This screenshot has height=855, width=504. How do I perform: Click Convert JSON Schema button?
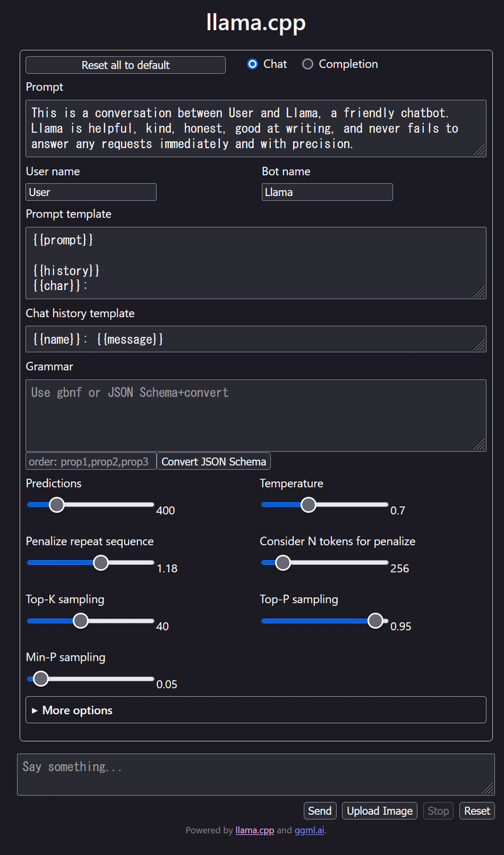pyautogui.click(x=214, y=462)
